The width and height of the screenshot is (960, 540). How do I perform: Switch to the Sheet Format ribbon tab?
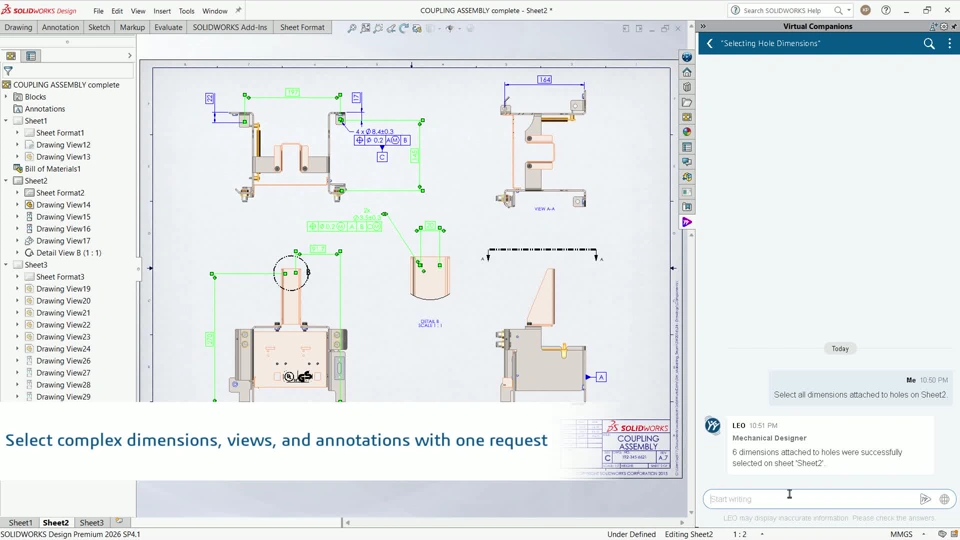pyautogui.click(x=302, y=28)
